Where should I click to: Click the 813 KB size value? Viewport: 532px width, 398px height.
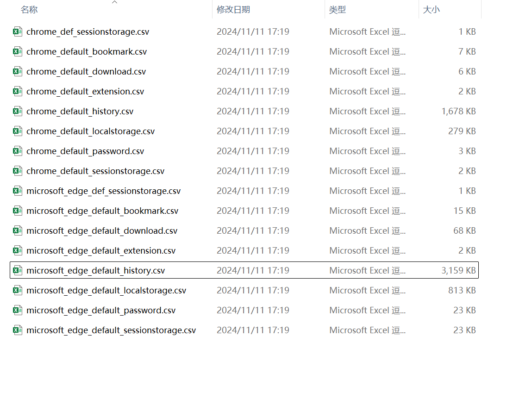click(x=462, y=290)
